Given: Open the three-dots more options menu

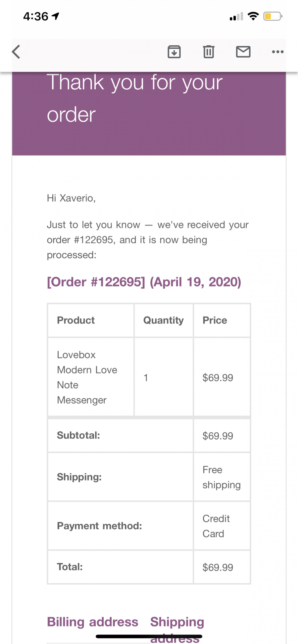Looking at the screenshot, I should tap(277, 52).
